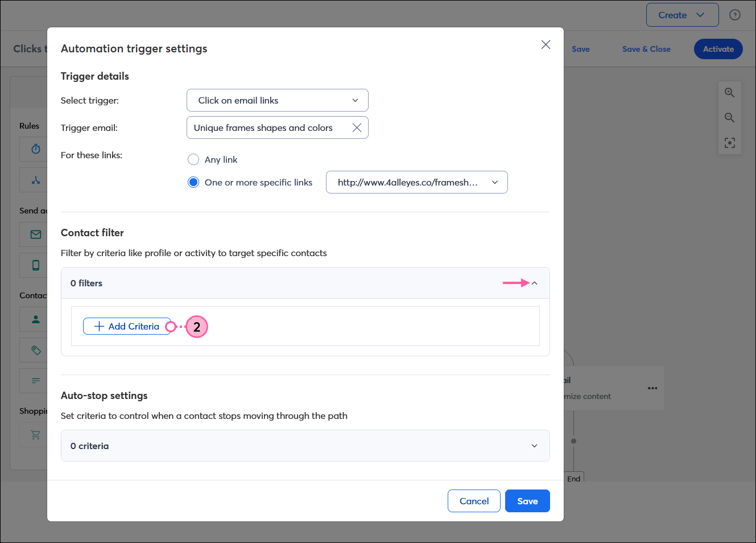Screen dimensions: 756x543
Task: Select One or more specific links option
Action: click(x=193, y=182)
